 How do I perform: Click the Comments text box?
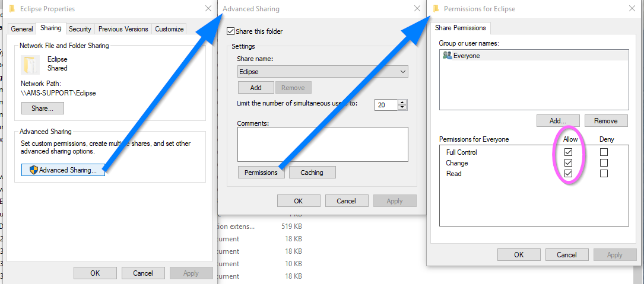click(323, 144)
